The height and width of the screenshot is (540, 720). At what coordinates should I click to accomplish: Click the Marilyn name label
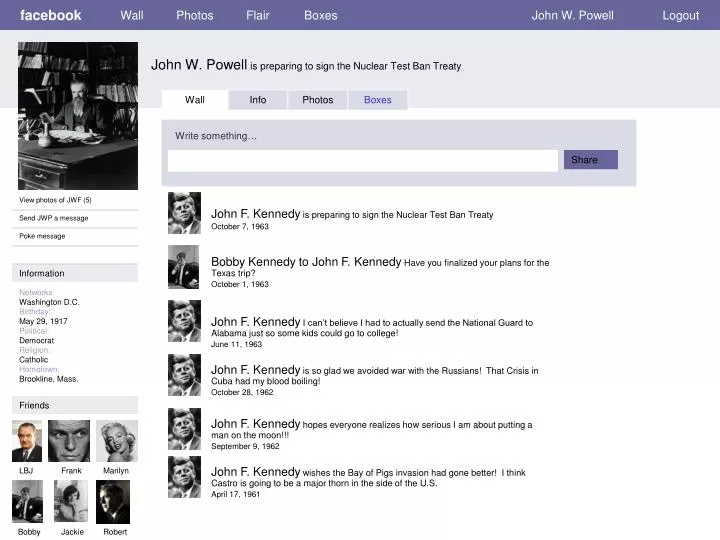tap(116, 471)
